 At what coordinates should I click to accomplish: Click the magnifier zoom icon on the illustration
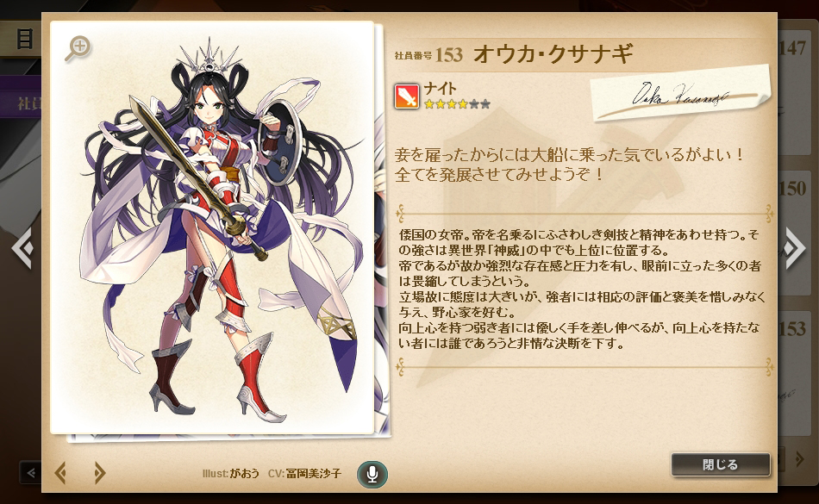pyautogui.click(x=78, y=48)
